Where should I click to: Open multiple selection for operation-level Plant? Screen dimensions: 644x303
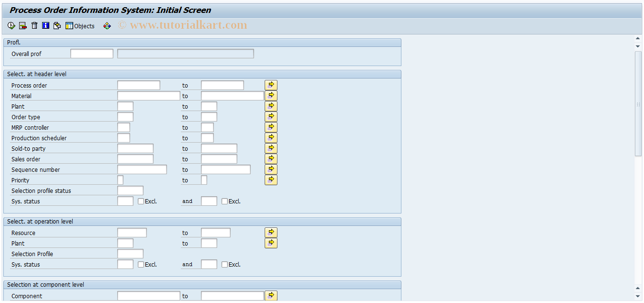click(271, 243)
